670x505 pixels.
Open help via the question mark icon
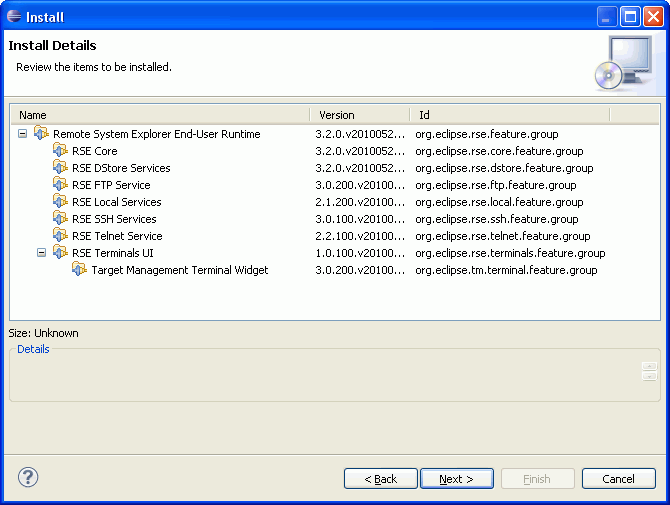tap(28, 477)
